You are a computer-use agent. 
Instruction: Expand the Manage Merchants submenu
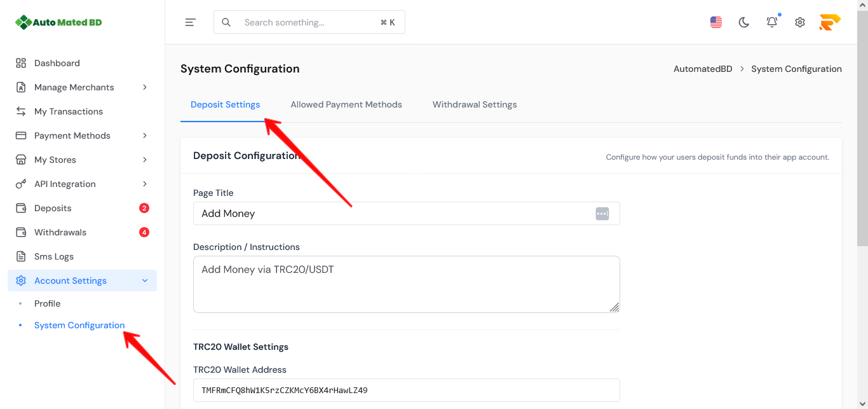(145, 87)
